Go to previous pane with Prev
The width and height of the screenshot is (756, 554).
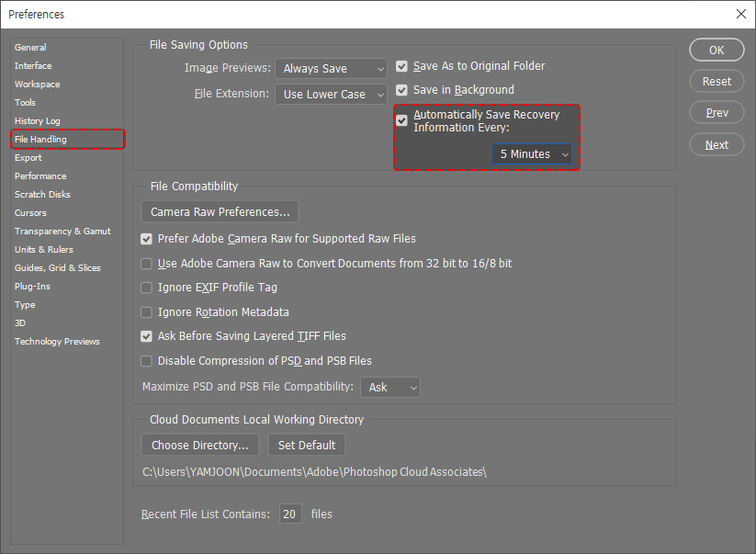point(717,113)
